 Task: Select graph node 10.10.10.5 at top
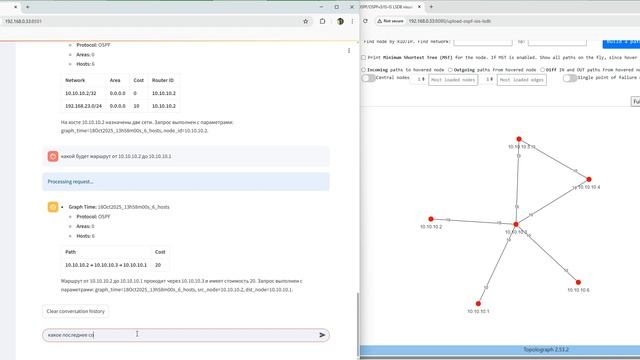point(519,139)
